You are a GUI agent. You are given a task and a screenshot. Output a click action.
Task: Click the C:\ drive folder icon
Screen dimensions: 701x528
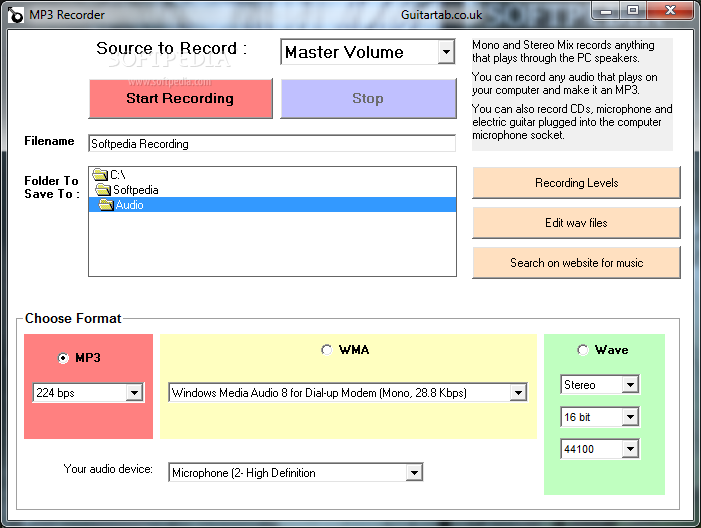pos(100,174)
